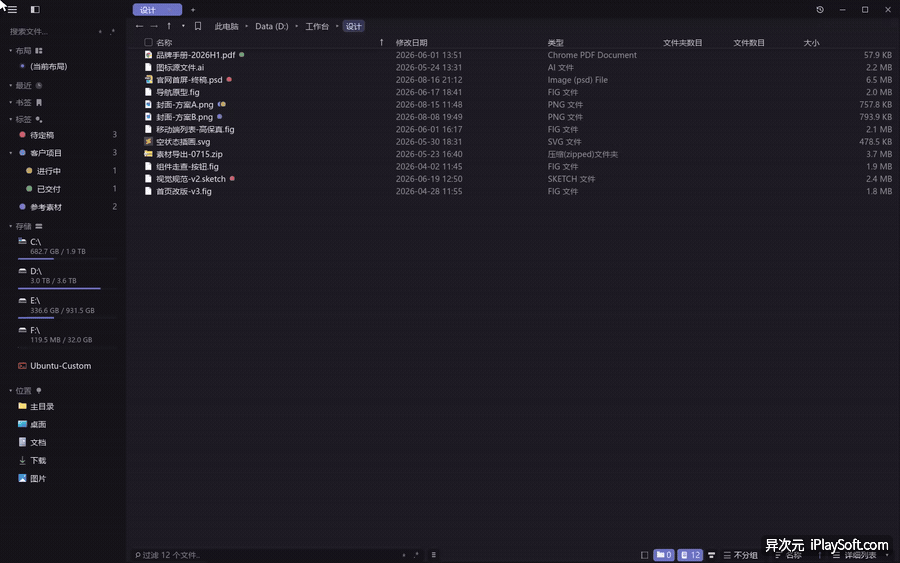Viewport: 900px width, 563px height.
Task: Open the history clock icon
Action: coord(820,10)
